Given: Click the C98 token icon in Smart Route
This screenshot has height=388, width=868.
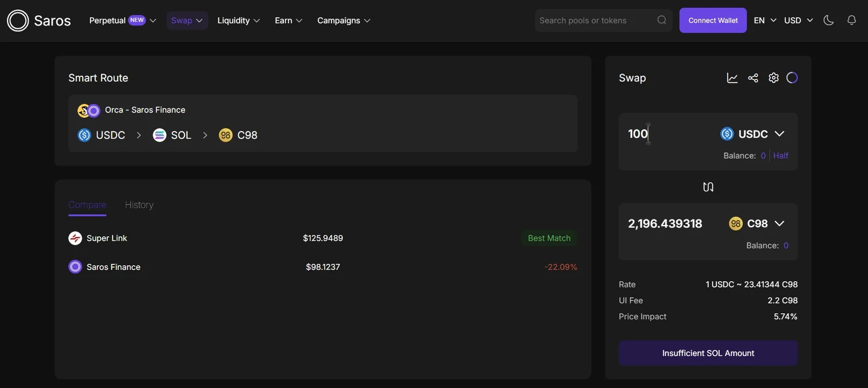Looking at the screenshot, I should [226, 135].
